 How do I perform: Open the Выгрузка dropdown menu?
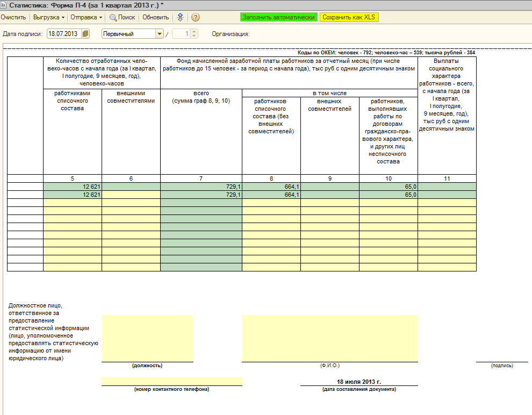[x=48, y=17]
